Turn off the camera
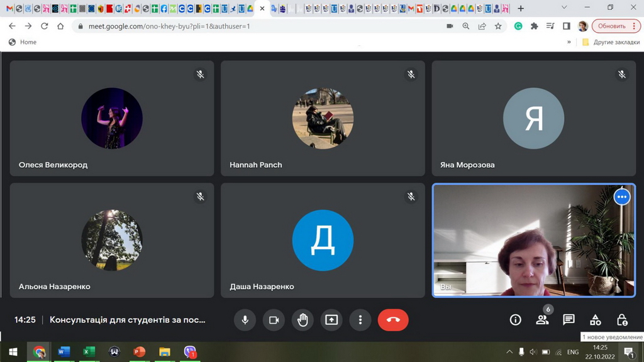The height and width of the screenshot is (362, 644). pyautogui.click(x=274, y=320)
